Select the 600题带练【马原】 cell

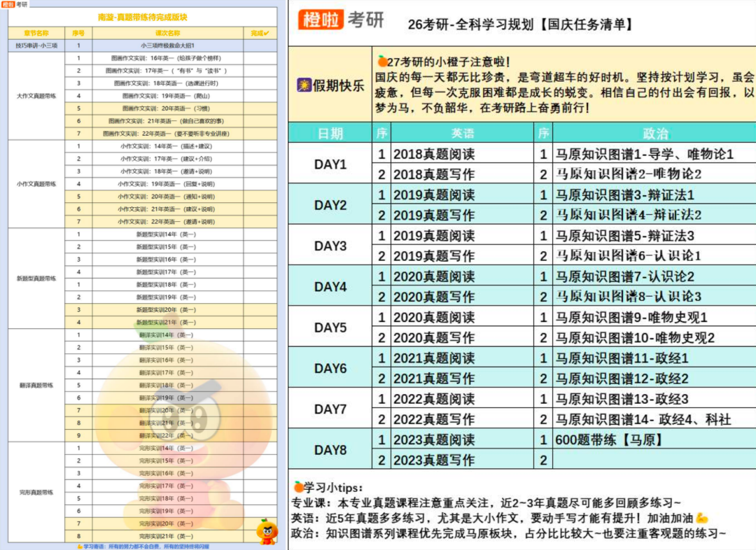click(654, 439)
